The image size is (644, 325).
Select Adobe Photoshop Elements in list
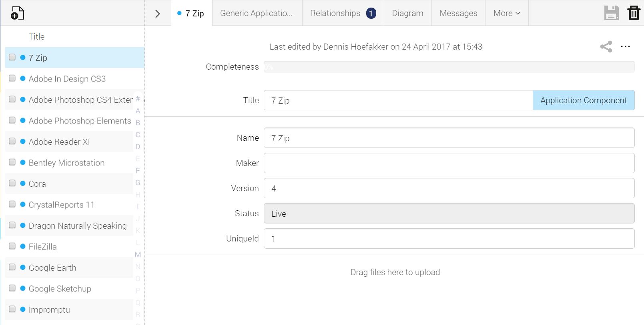point(80,121)
